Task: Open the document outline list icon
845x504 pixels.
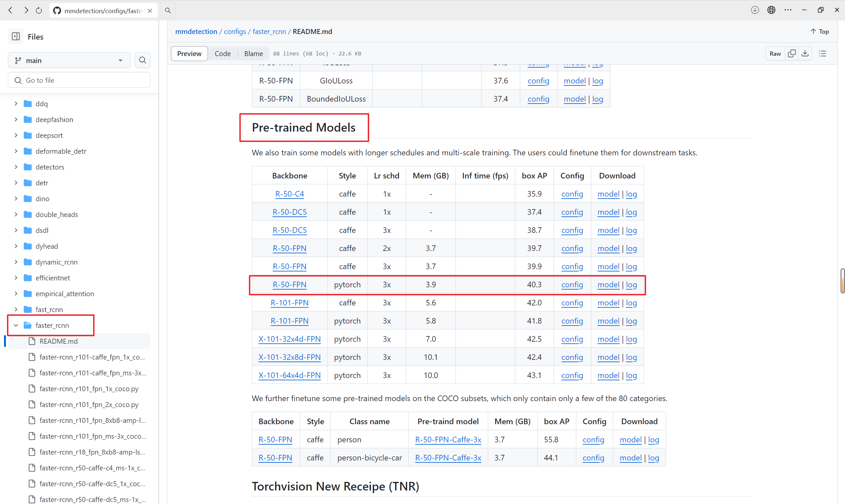Action: [x=823, y=53]
